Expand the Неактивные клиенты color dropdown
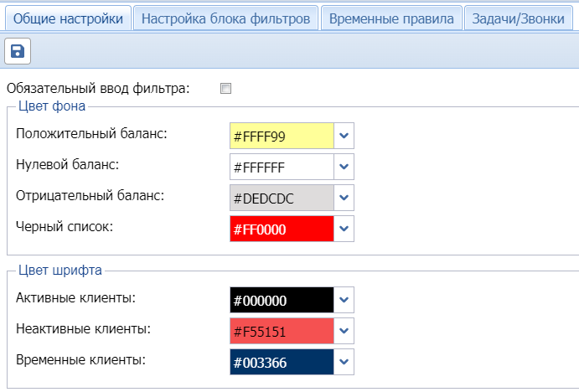This screenshot has width=579, height=392. tap(344, 331)
